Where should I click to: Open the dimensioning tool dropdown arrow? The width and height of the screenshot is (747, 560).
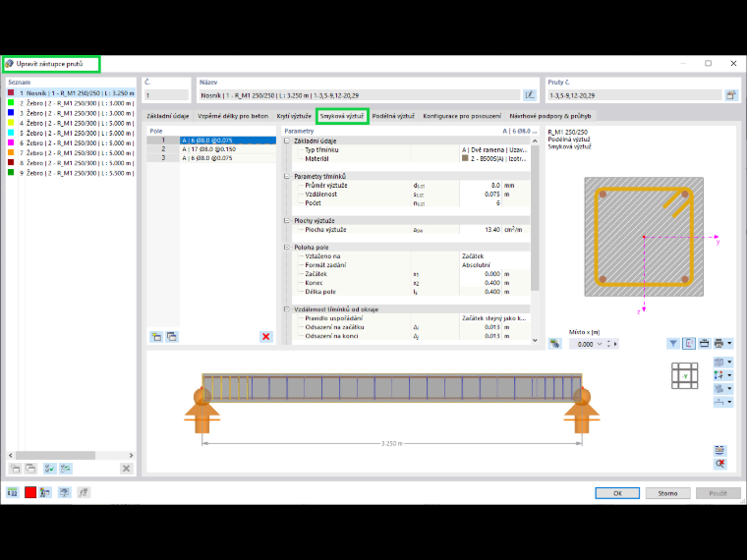point(729,402)
